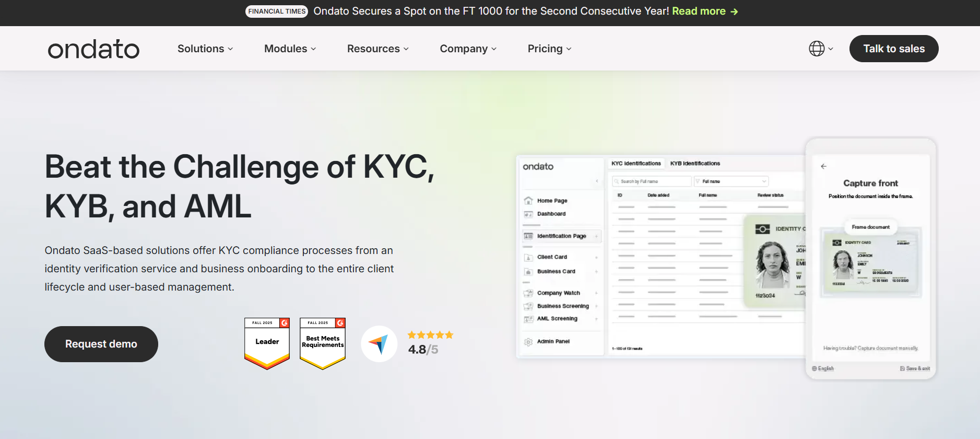Screen dimensions: 980x439
Task: Open the Resources dropdown menu
Action: pos(377,49)
